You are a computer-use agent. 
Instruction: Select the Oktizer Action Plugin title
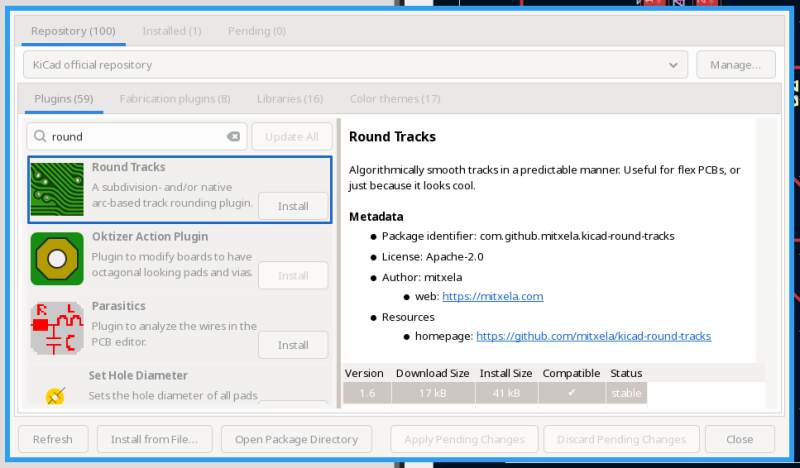(150, 237)
